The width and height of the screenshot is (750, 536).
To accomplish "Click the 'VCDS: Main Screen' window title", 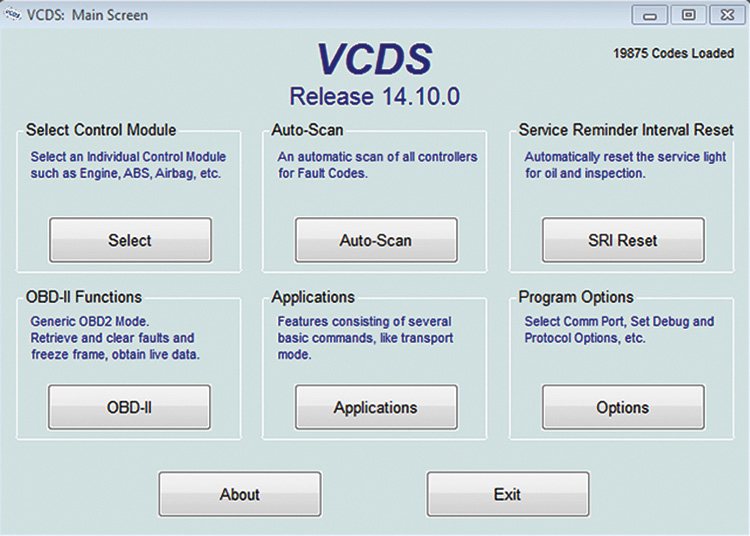I will coord(87,15).
